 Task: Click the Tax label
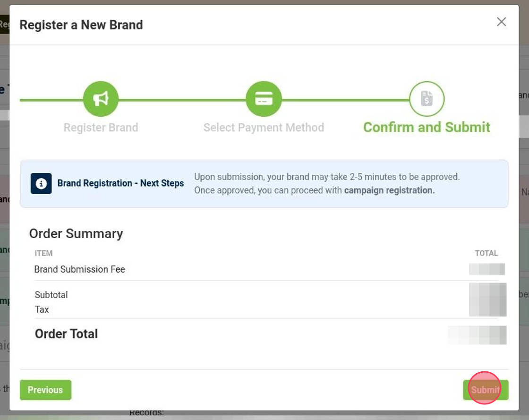42,309
